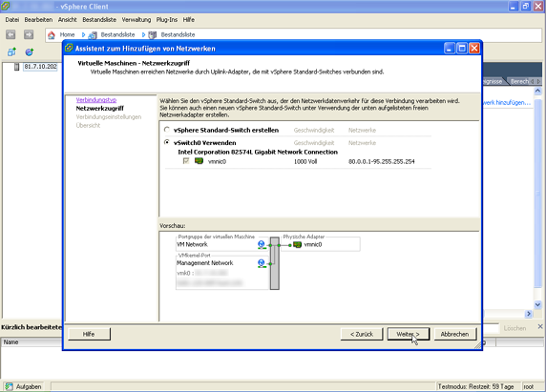
Task: Open the Plug-Ins menu
Action: [x=167, y=20]
